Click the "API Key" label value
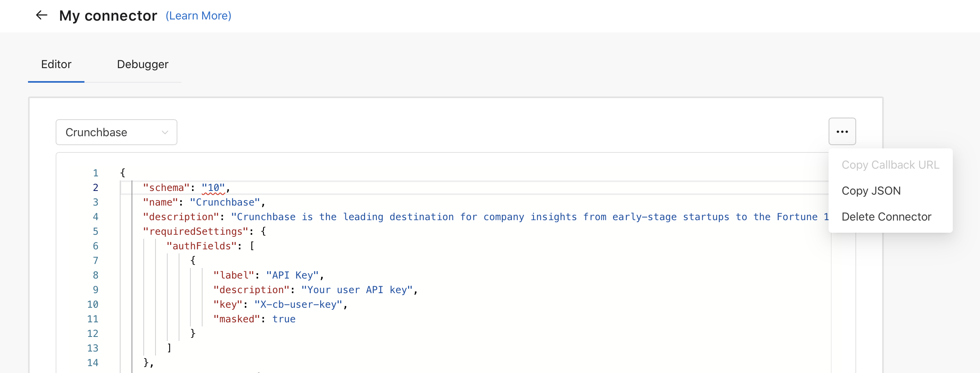 [292, 275]
